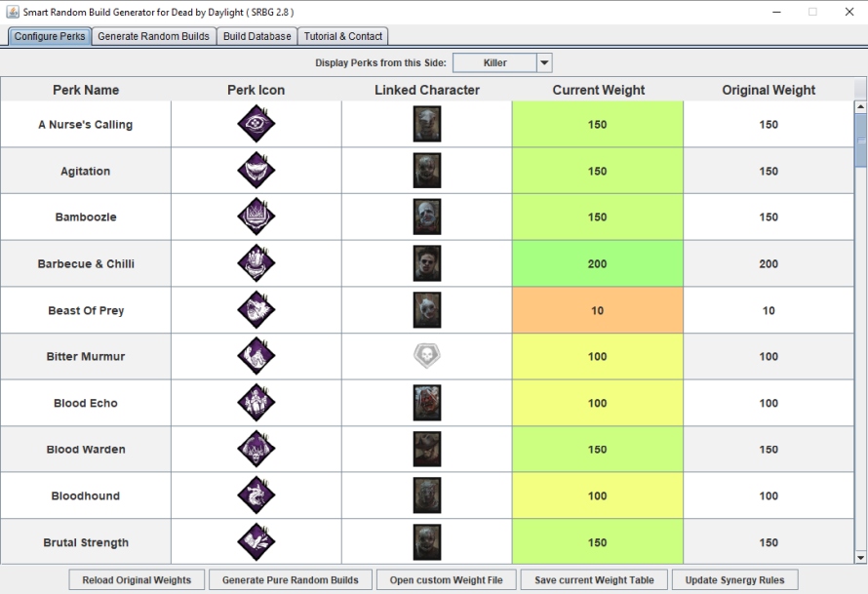
Task: Click the Update Synergy Rules button
Action: coord(734,579)
